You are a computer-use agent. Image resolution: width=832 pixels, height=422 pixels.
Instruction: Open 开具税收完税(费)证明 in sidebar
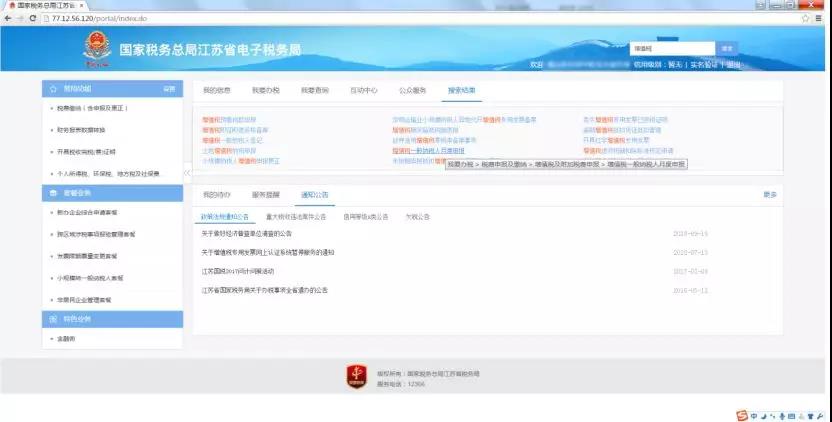(x=86, y=152)
